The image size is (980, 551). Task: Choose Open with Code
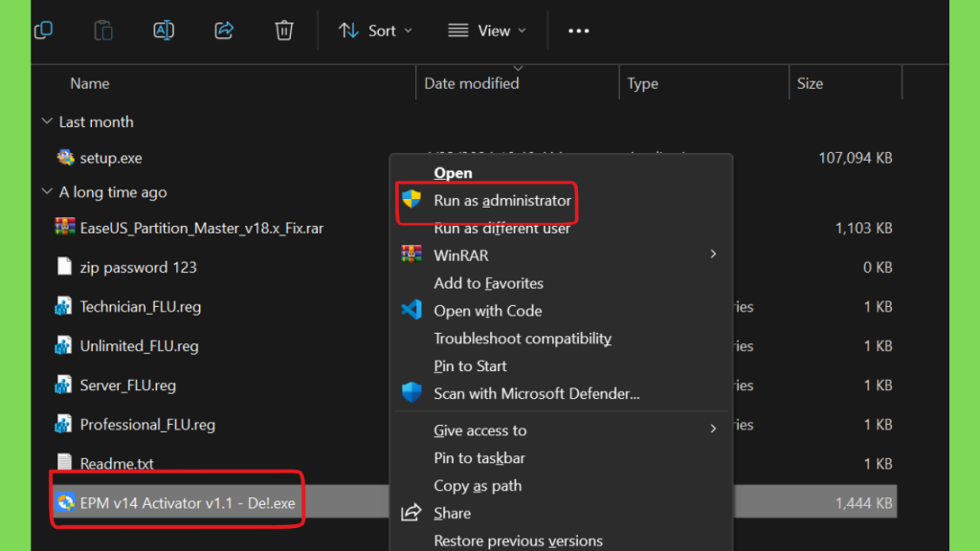pos(487,311)
